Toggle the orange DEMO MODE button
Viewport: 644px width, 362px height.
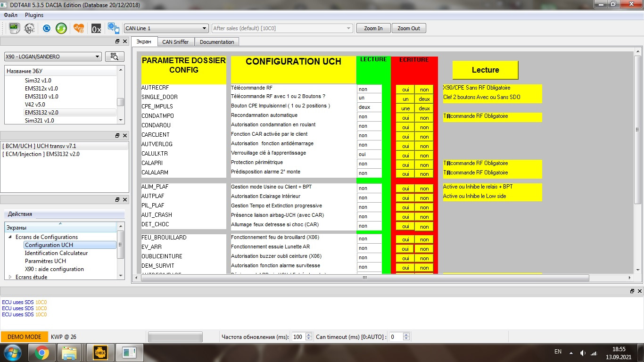[24, 337]
